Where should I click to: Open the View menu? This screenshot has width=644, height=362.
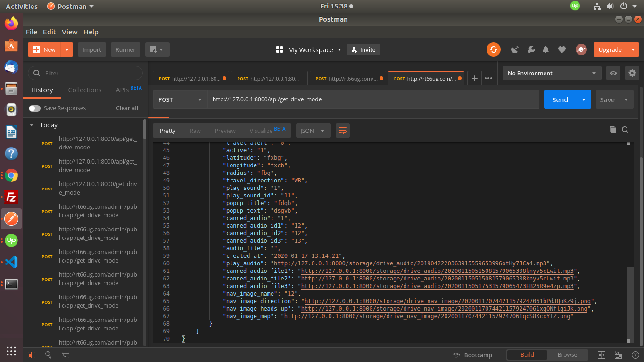69,32
